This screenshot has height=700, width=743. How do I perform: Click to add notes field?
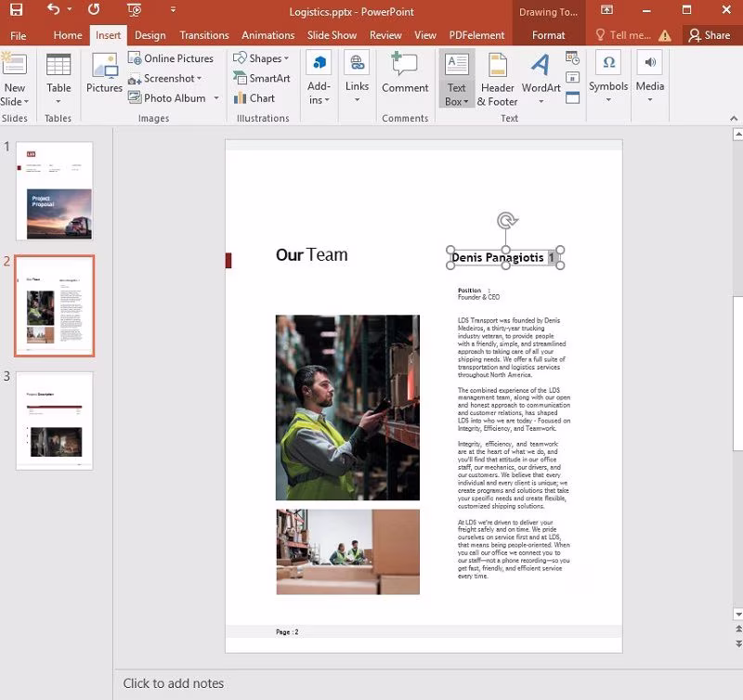pyautogui.click(x=174, y=683)
